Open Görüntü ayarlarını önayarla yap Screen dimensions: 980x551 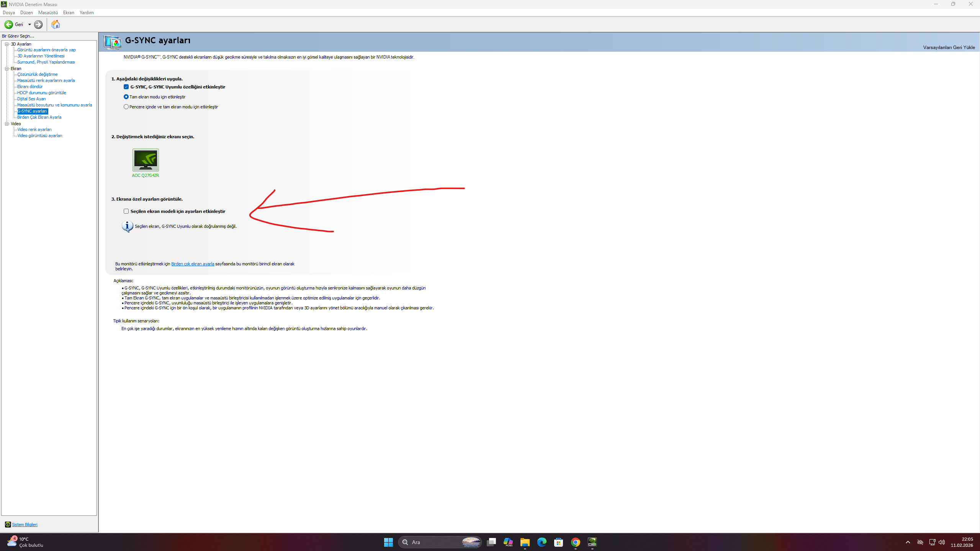coord(46,50)
